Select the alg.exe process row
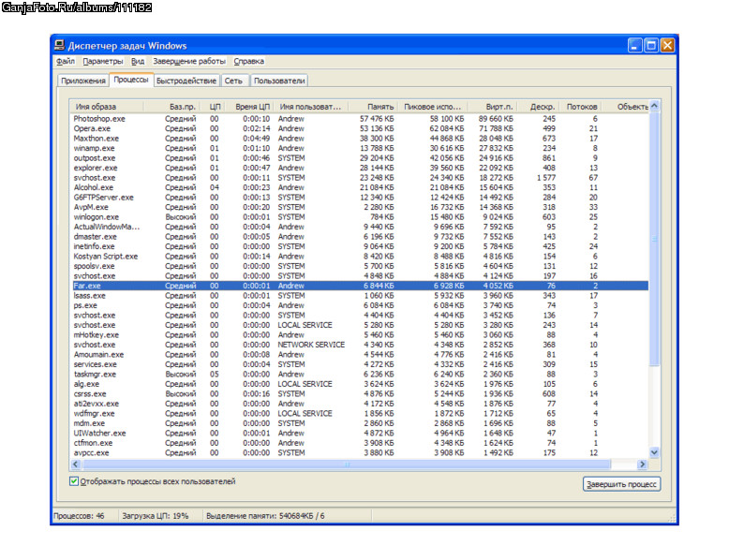 click(360, 384)
